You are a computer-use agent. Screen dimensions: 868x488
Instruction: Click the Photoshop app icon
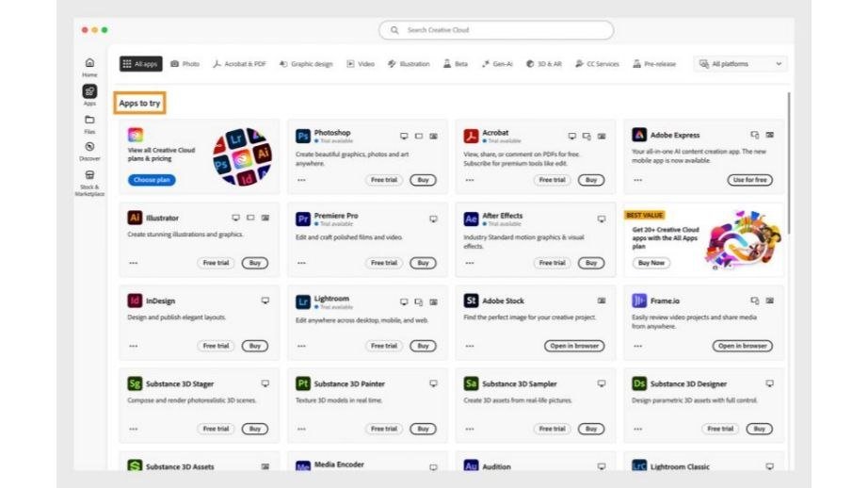point(303,136)
